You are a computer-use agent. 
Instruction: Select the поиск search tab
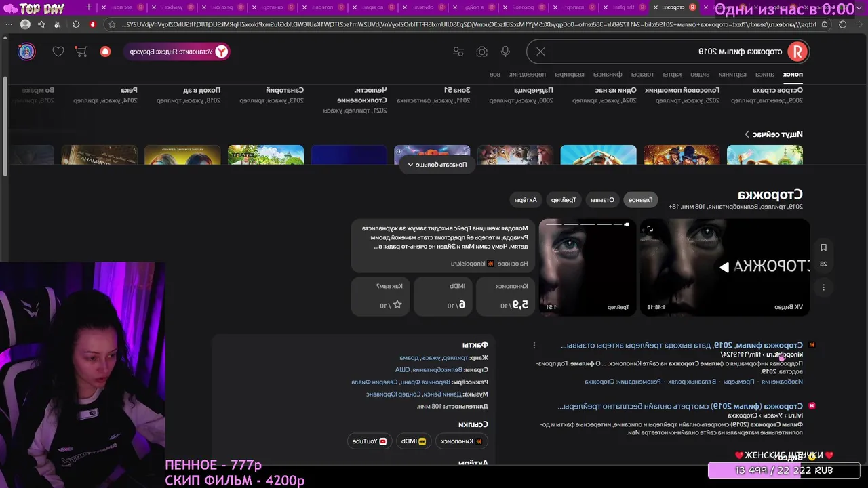[x=793, y=74]
